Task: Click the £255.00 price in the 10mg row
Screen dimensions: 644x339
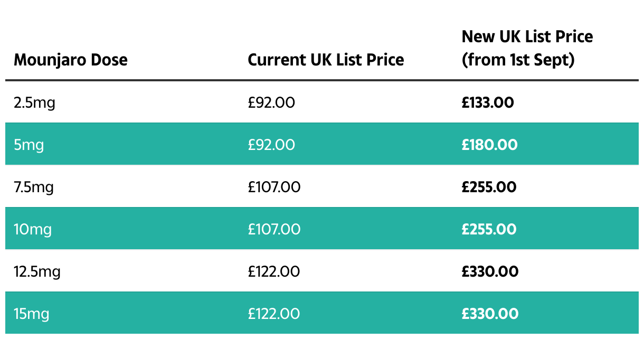Action: (x=489, y=229)
